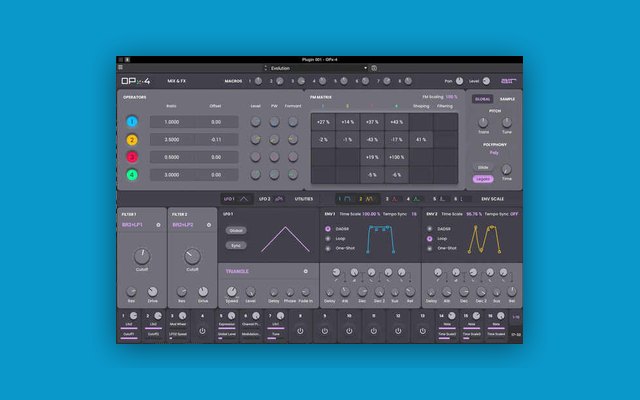
Task: Select envelope 3 tab with red shape
Action: (392, 199)
